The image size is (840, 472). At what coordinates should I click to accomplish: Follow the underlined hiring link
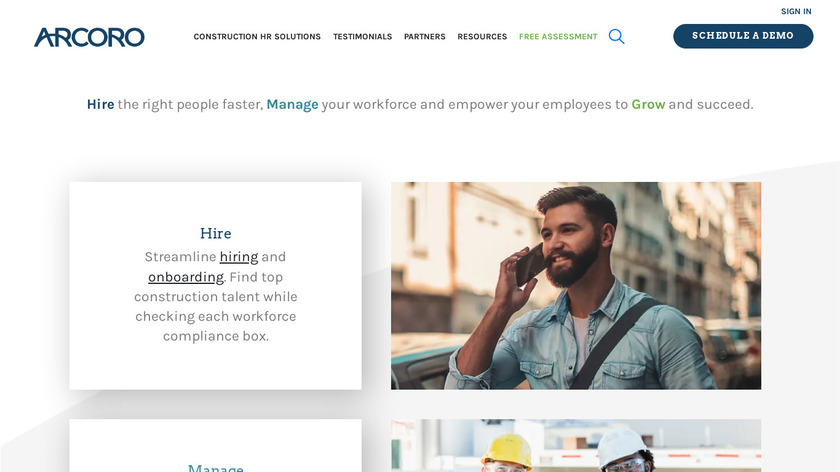[239, 257]
